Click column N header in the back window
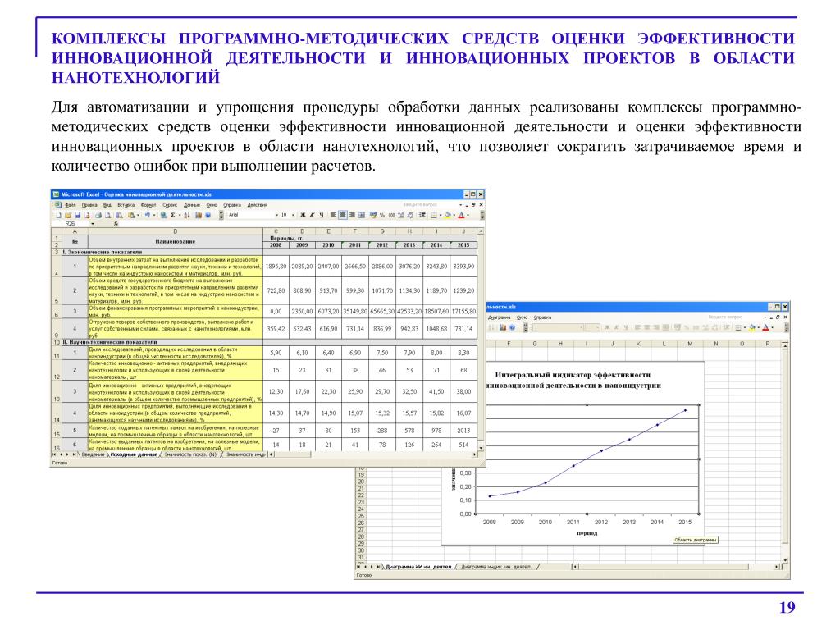This screenshot has width=840, height=630. [716, 344]
